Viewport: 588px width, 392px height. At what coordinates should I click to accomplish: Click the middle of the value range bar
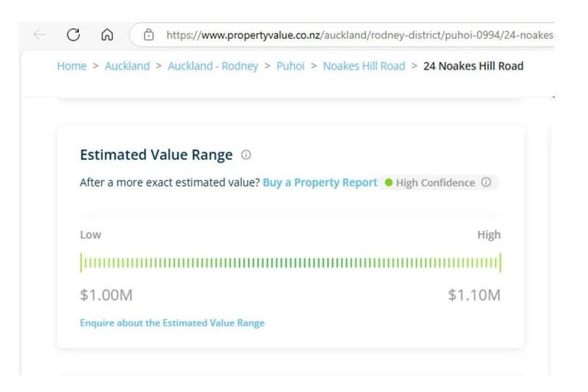[290, 263]
